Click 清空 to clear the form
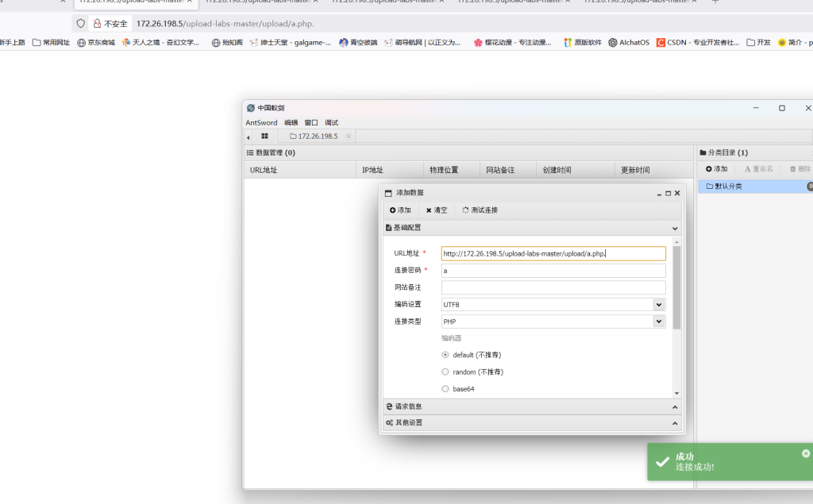 click(x=436, y=210)
